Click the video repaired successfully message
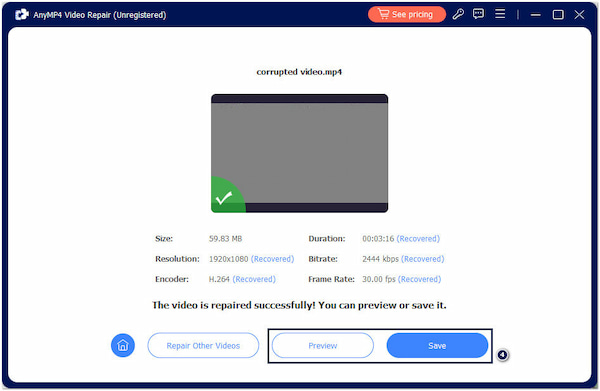Viewport: 600px width, 391px height. point(299,305)
